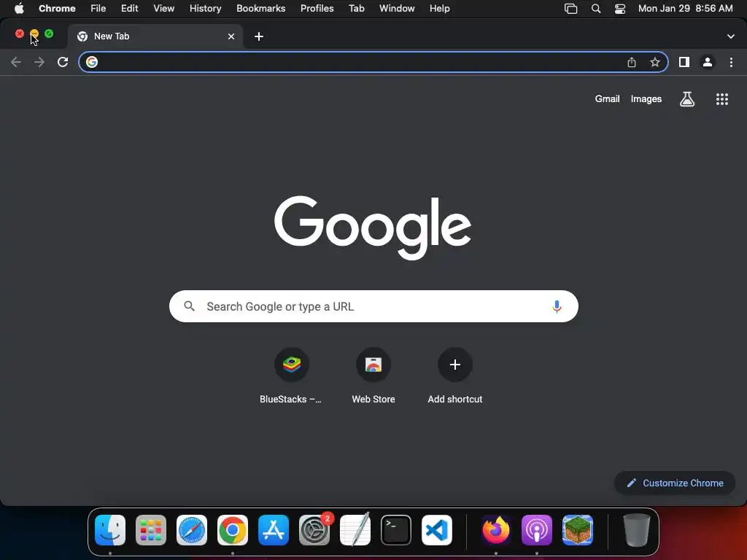Open the Images link

point(646,99)
